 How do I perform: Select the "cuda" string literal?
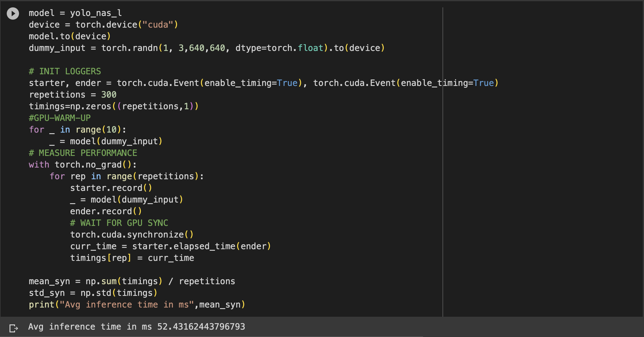click(158, 25)
